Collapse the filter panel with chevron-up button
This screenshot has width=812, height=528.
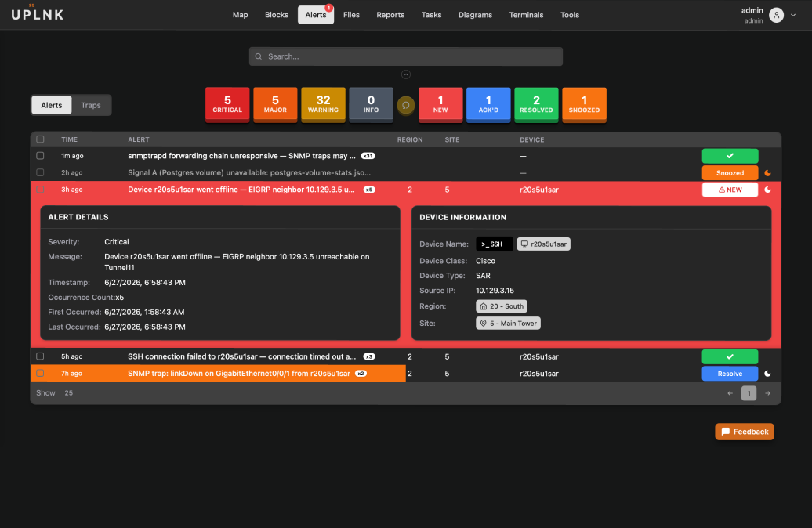click(405, 74)
